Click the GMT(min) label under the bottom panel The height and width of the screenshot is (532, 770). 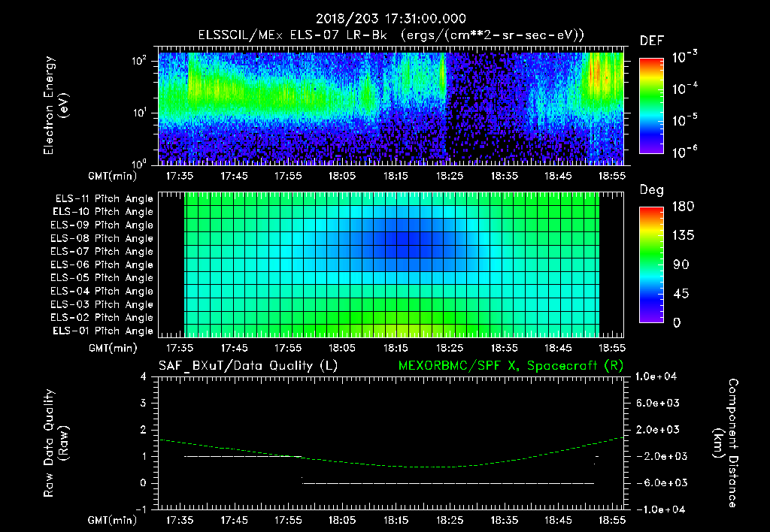[x=113, y=520]
